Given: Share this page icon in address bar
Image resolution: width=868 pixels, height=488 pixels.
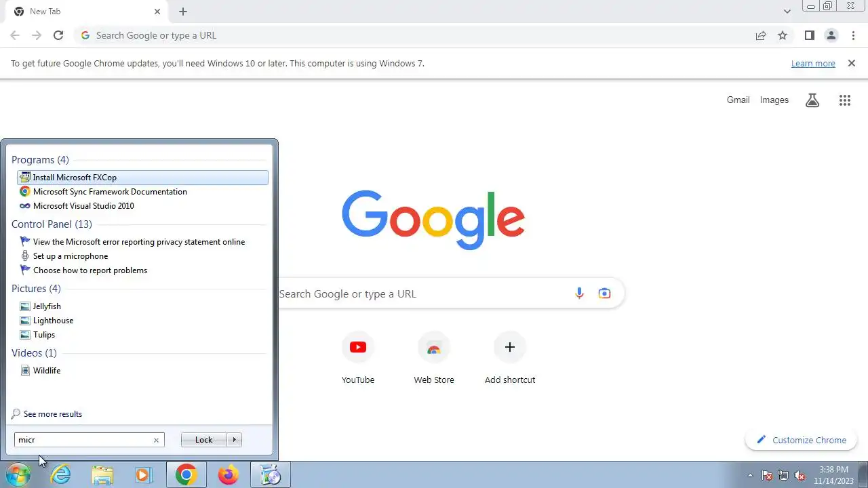Looking at the screenshot, I should pyautogui.click(x=761, y=35).
